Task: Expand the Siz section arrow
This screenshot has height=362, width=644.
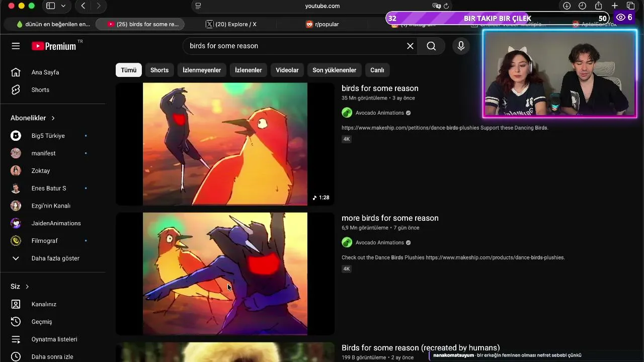Action: [x=27, y=287]
